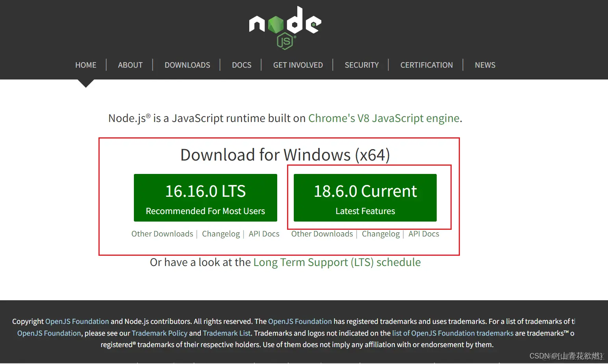The image size is (608, 364).
Task: Open the Trademark Policy link
Action: pos(159,333)
